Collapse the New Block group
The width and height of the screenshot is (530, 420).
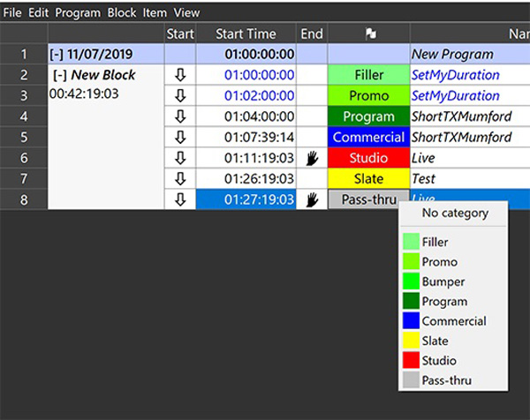click(x=60, y=75)
